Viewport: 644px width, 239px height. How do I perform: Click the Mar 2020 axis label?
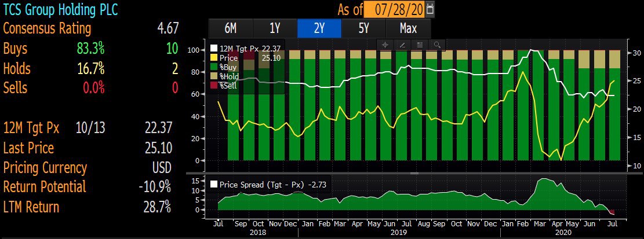[x=539, y=224]
